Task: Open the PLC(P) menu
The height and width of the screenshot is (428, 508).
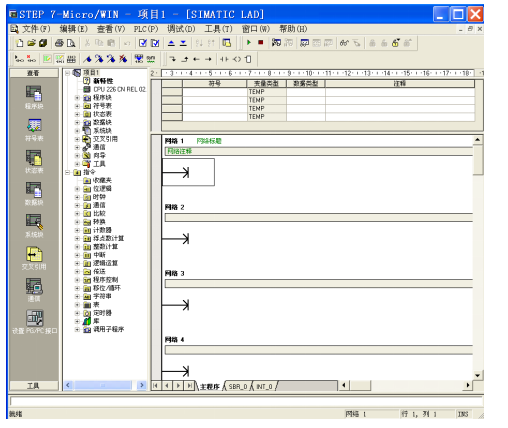Action: coord(146,29)
